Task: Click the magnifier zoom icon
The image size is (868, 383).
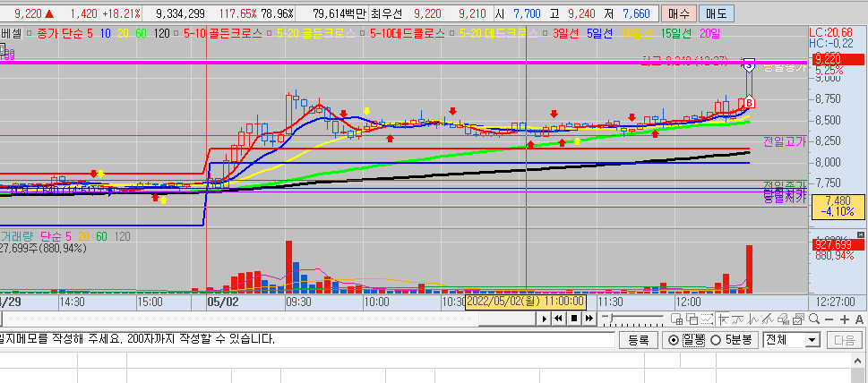Action: 813,319
